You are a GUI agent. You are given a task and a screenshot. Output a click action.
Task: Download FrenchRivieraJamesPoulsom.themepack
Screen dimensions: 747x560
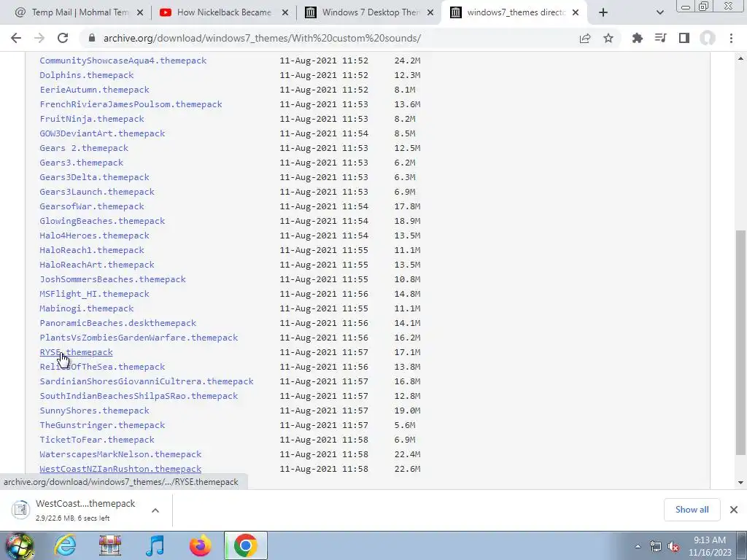[131, 104]
